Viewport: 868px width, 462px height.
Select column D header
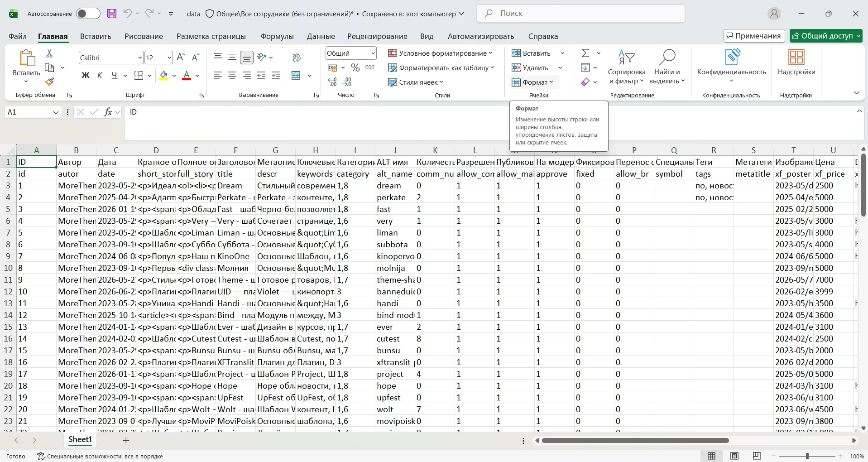(156, 150)
